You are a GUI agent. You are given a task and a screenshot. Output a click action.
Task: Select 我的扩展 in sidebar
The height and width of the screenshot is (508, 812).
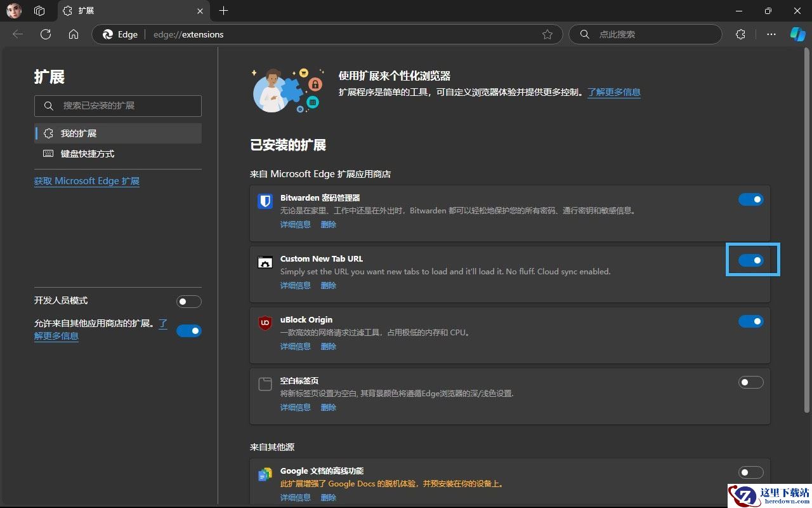click(x=118, y=133)
